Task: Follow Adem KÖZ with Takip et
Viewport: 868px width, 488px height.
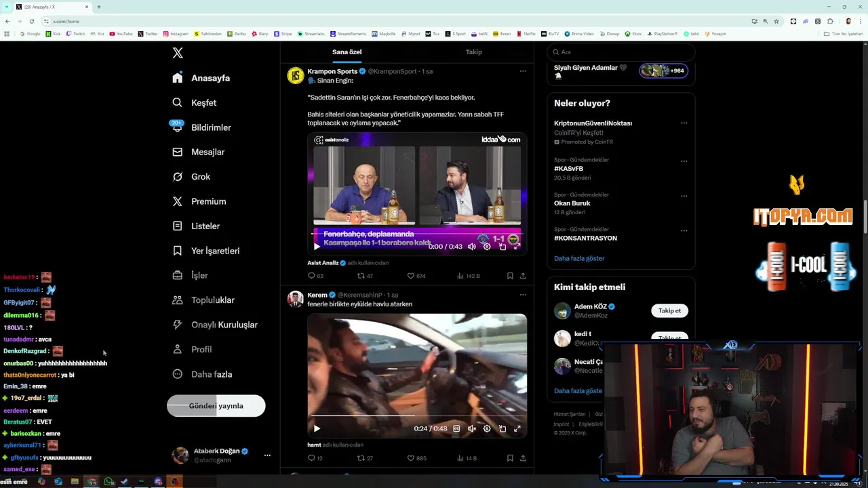Action: (669, 310)
